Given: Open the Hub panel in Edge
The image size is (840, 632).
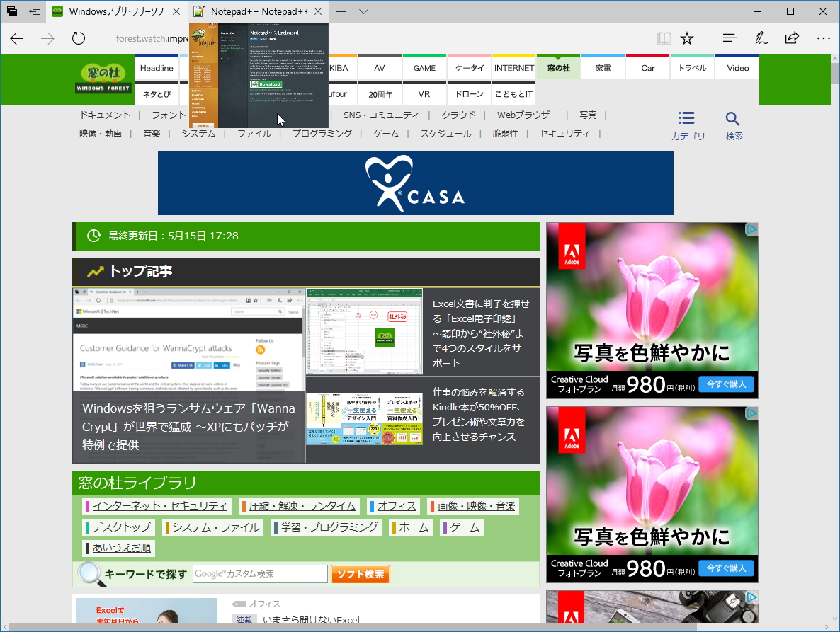Looking at the screenshot, I should pyautogui.click(x=730, y=38).
